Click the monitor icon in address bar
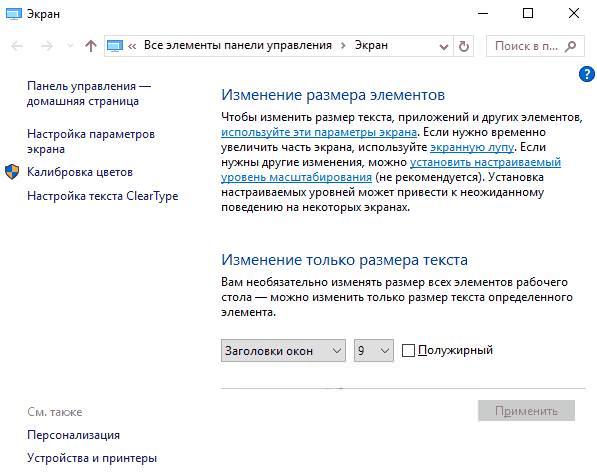Viewport: 597px width, 473px height. tap(115, 46)
